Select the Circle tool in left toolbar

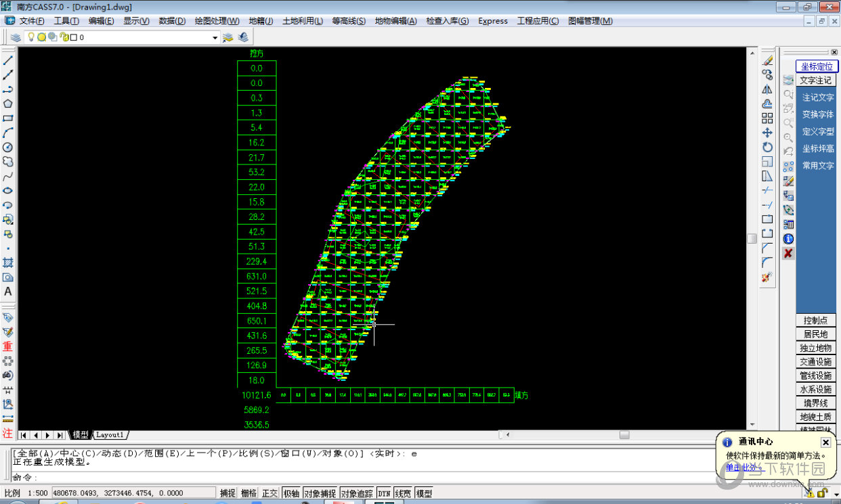8,147
